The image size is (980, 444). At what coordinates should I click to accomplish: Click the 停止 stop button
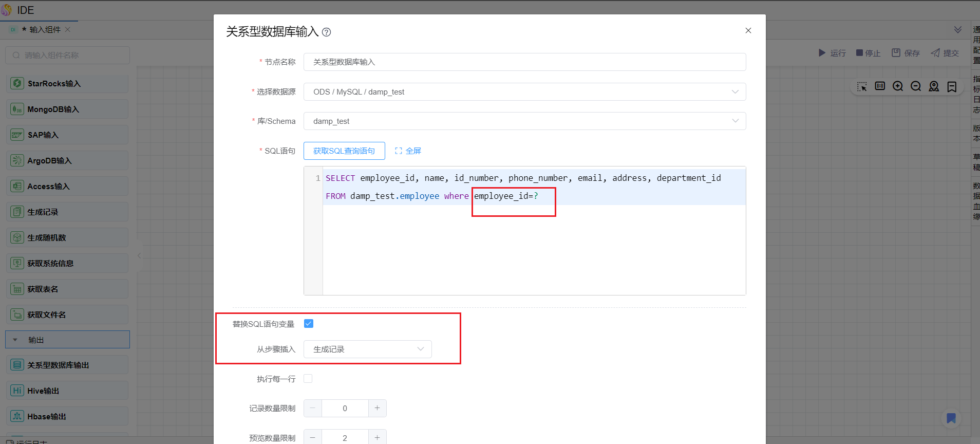pos(868,53)
